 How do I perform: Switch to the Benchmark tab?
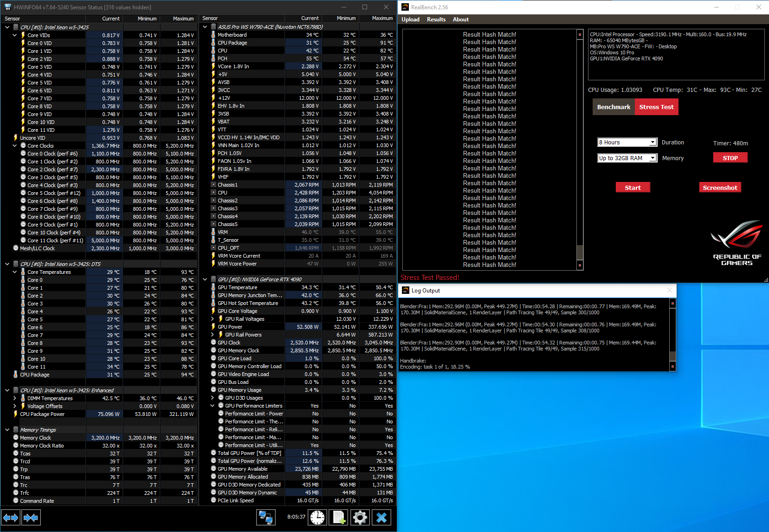tap(614, 106)
